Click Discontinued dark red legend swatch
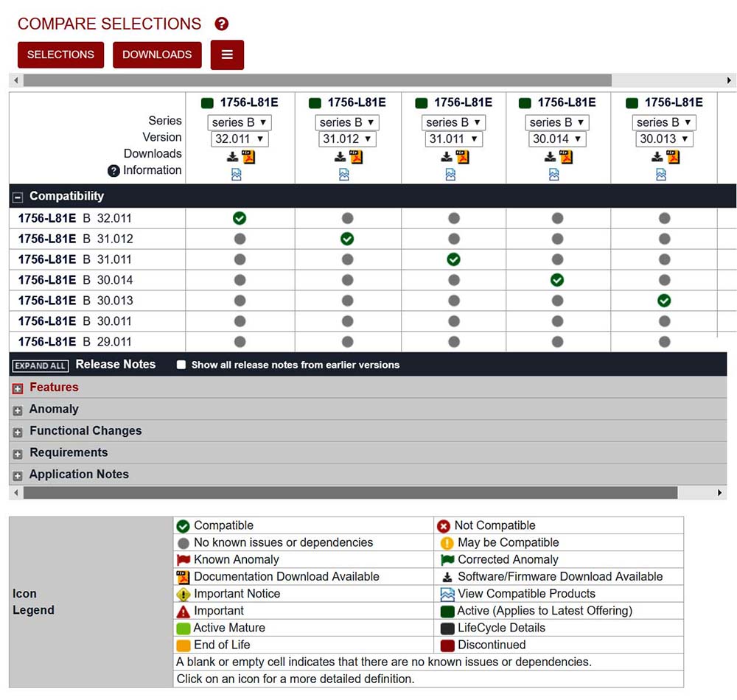The image size is (737, 700). (x=447, y=645)
